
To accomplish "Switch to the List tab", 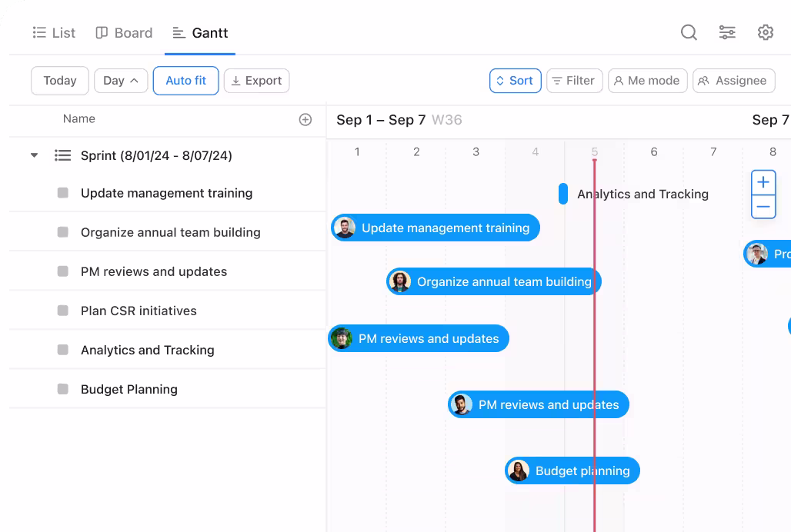I will click(x=53, y=32).
